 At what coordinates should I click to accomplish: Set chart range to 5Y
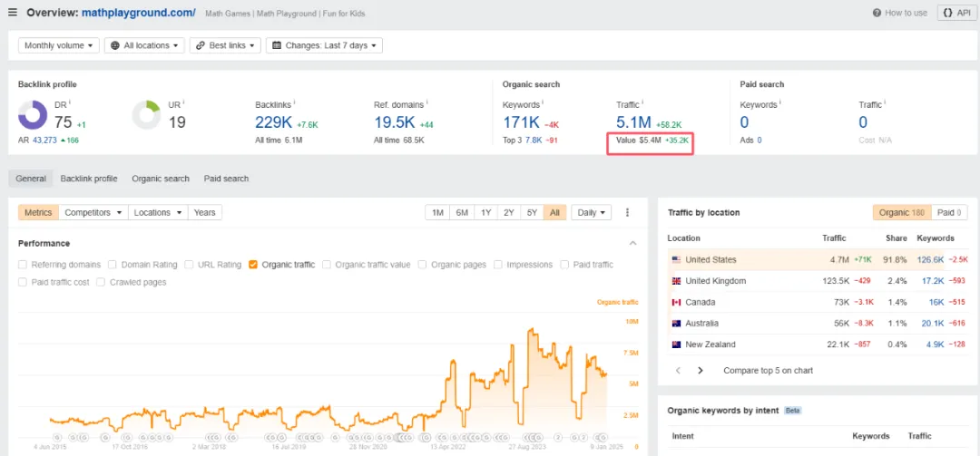[x=532, y=212]
